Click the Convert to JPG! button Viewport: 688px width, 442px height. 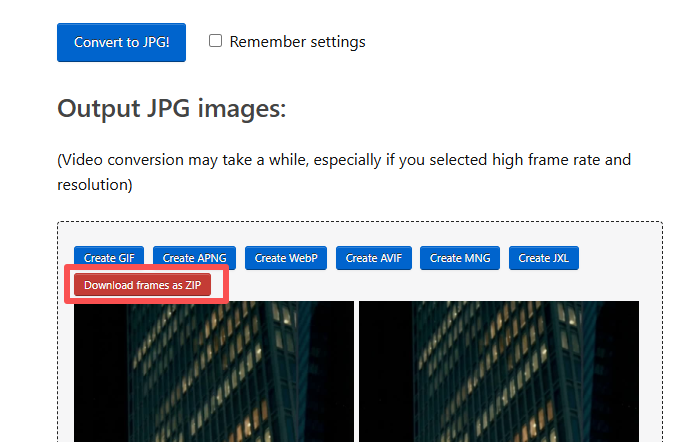(121, 42)
